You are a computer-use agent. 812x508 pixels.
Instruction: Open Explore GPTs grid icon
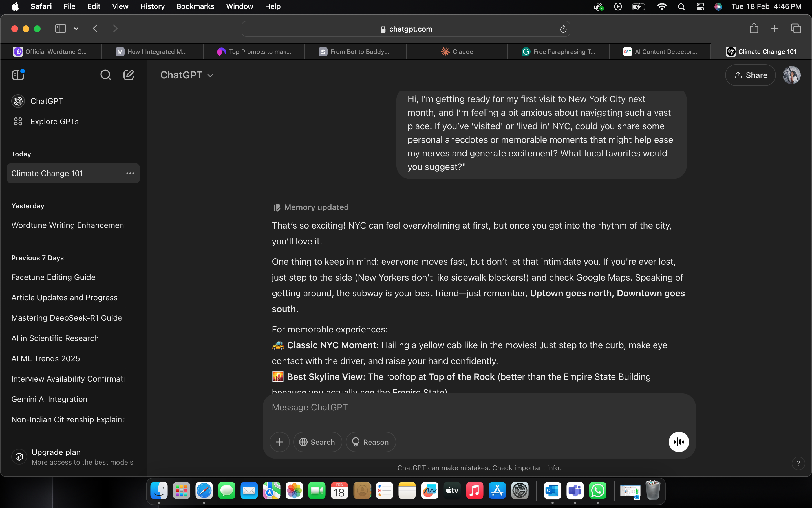pos(18,121)
